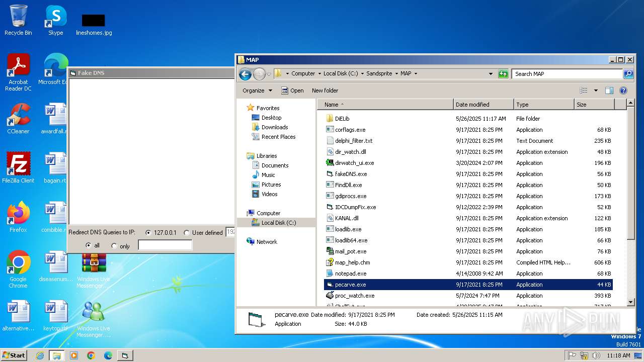Select mail_pot.exe file
Viewport: 644px width, 362px height.
point(351,251)
